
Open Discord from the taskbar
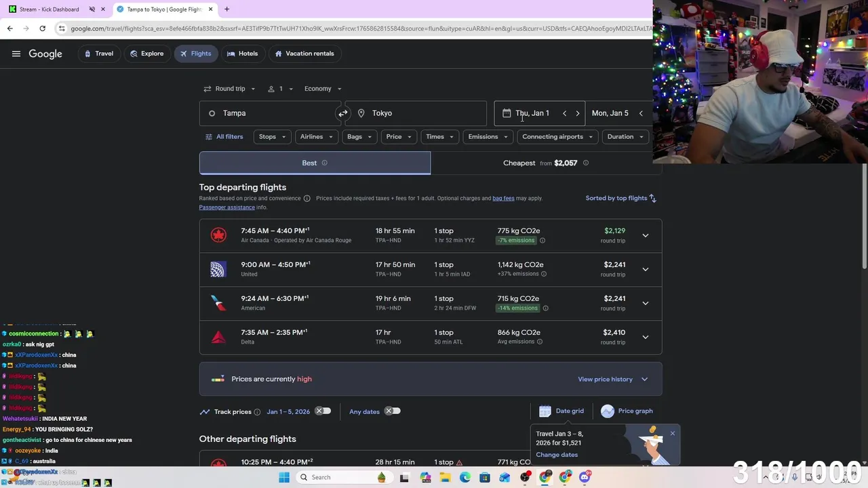pos(585,477)
